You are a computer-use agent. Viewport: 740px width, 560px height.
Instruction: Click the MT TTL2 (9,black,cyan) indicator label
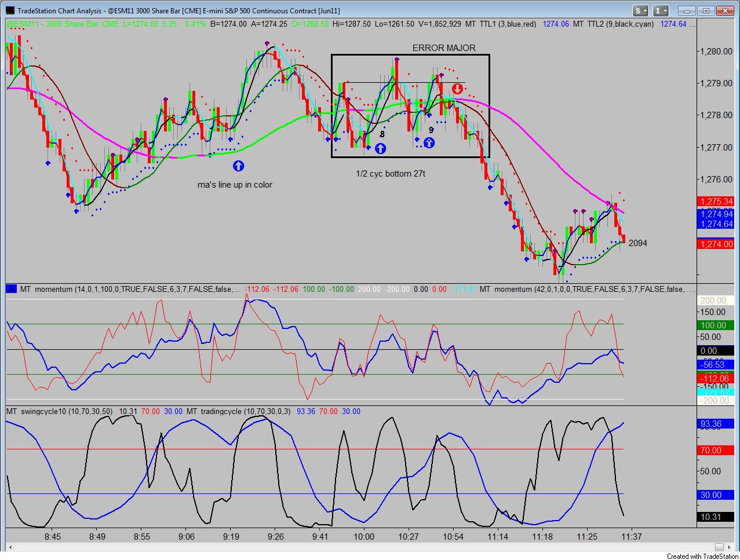point(613,24)
